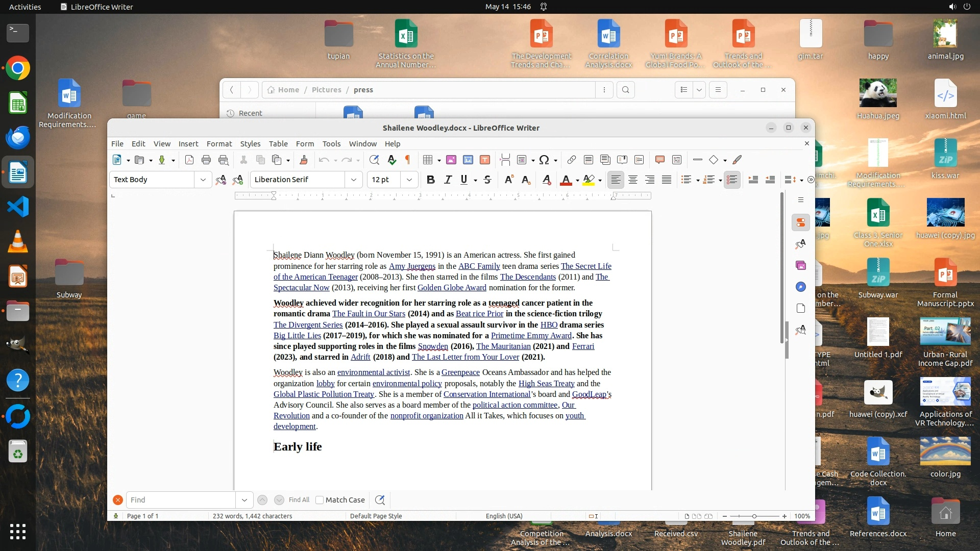This screenshot has width=980, height=551.
Task: Click the zoom slider in status bar
Action: click(754, 516)
